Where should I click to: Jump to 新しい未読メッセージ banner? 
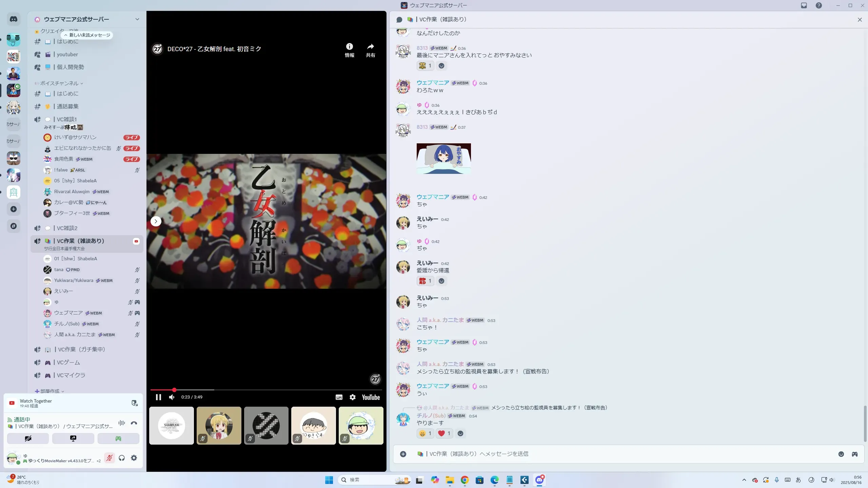click(x=87, y=35)
